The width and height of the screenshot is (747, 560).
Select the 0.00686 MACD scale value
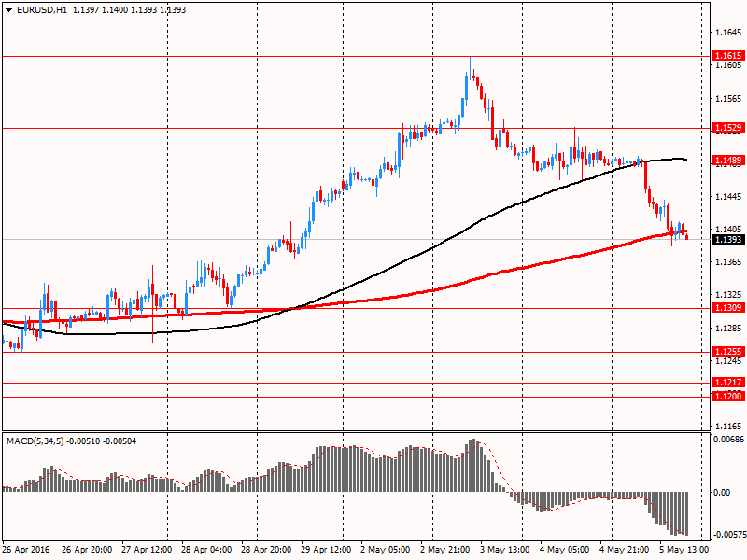(x=728, y=439)
